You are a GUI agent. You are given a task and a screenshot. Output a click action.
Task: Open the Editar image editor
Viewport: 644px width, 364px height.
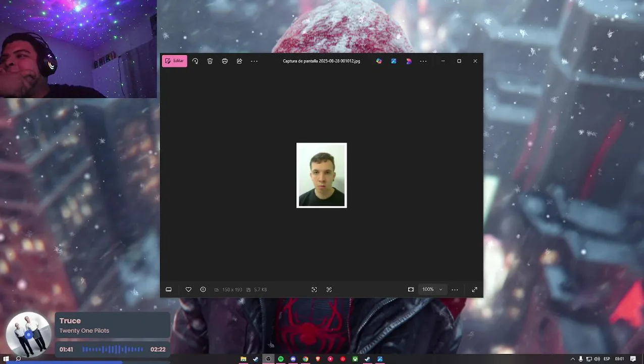(x=175, y=61)
